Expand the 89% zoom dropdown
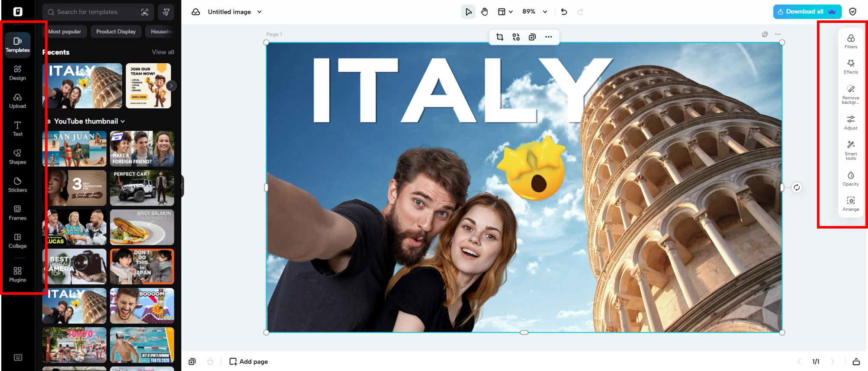Screen dimensions: 868x371 [x=545, y=12]
